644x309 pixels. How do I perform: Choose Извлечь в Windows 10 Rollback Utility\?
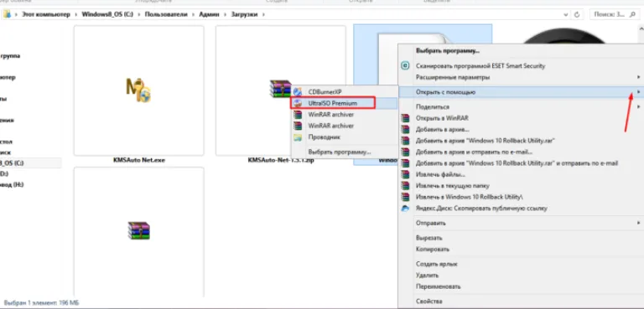[469, 197]
